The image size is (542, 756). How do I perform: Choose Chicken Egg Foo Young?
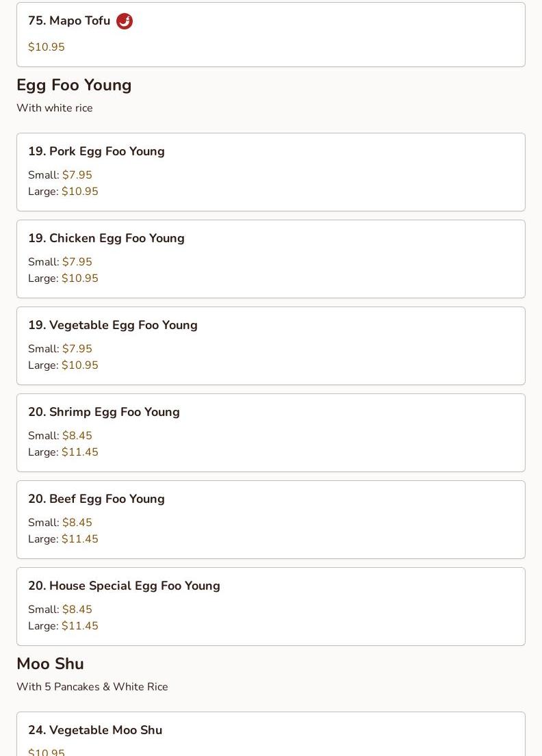(x=270, y=259)
